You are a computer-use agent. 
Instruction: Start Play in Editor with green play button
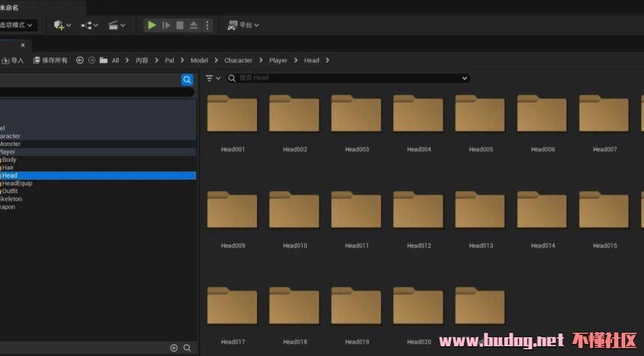point(151,25)
